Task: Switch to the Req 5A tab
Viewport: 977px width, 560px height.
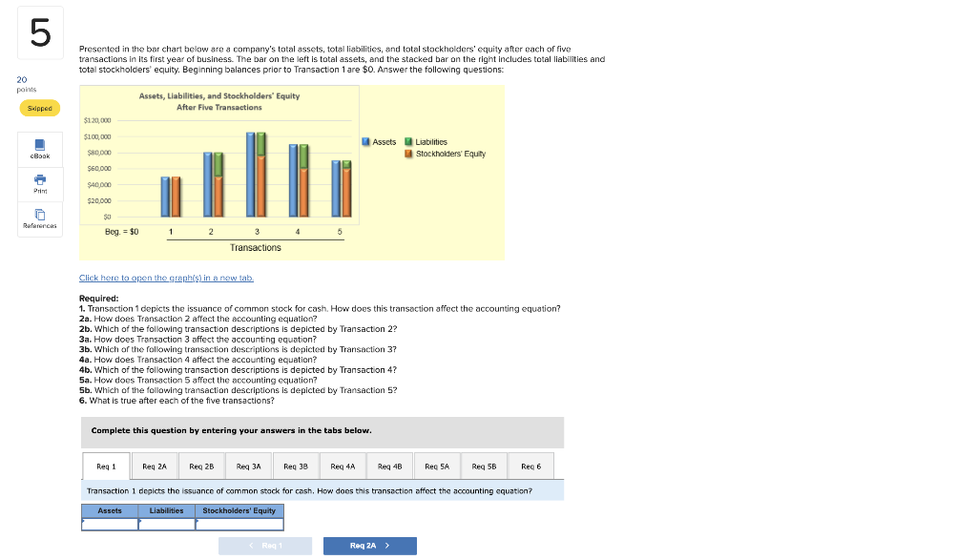Action: [x=436, y=466]
